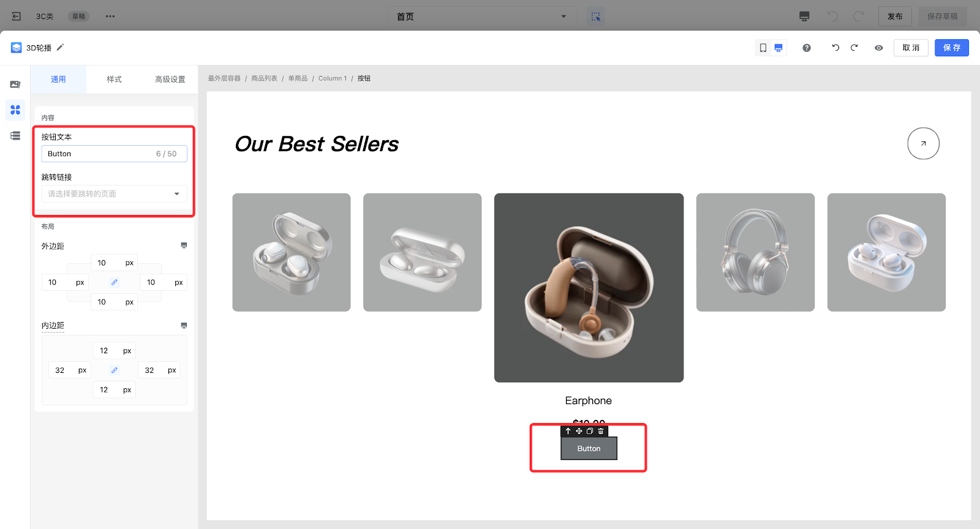The image size is (980, 529).
Task: Open the three-dots more menu
Action: click(110, 17)
